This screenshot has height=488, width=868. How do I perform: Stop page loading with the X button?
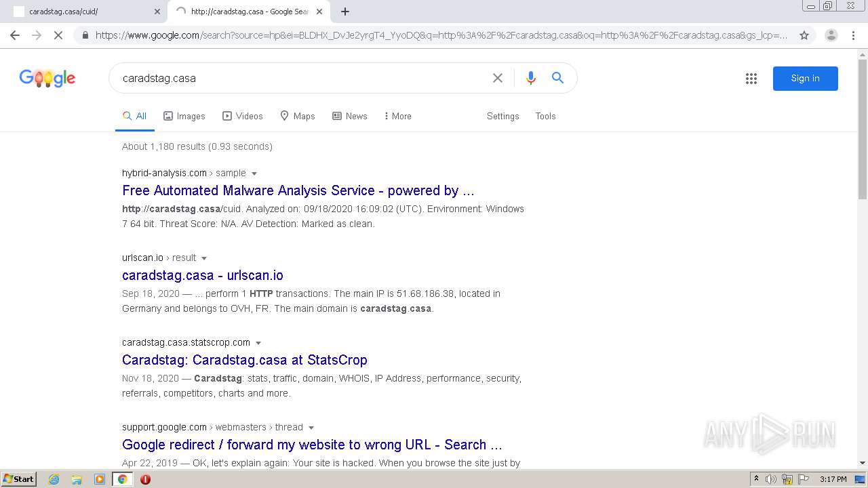pos(58,35)
